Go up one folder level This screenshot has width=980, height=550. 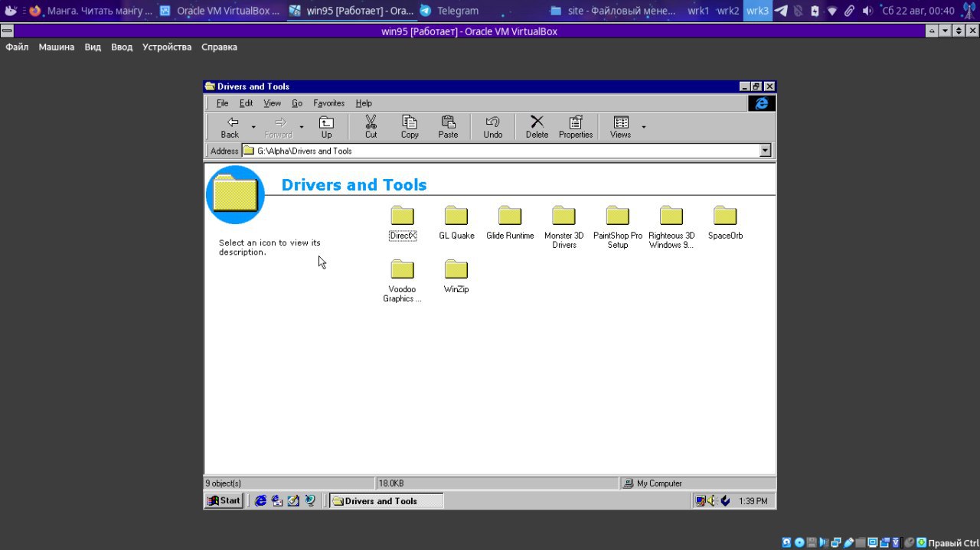tap(326, 127)
